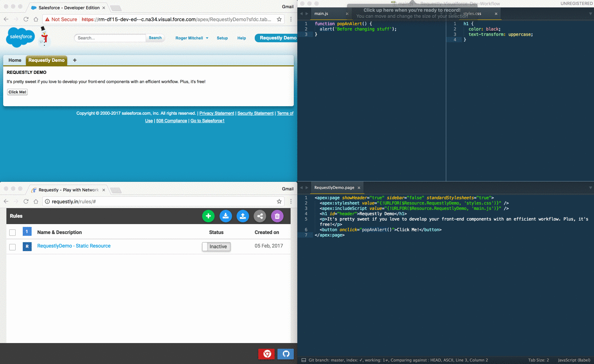Screen dimensions: 594x364
Task: Open the Go to Salesforce1 link
Action: [x=207, y=121]
